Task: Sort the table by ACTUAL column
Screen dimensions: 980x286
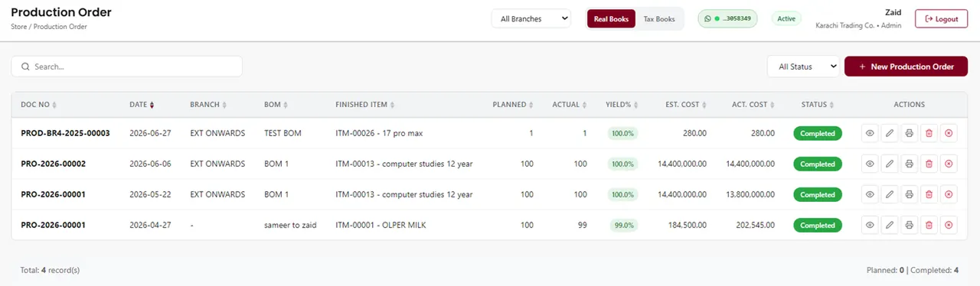Action: click(570, 105)
